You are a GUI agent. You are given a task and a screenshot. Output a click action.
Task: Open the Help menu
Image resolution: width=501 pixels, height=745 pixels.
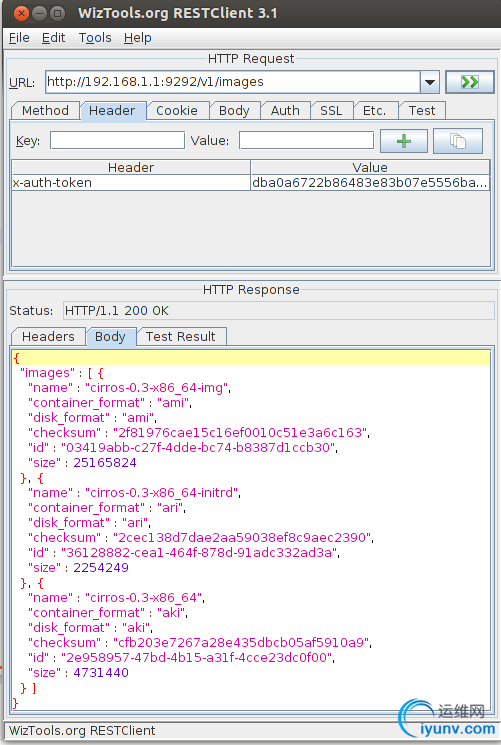138,38
